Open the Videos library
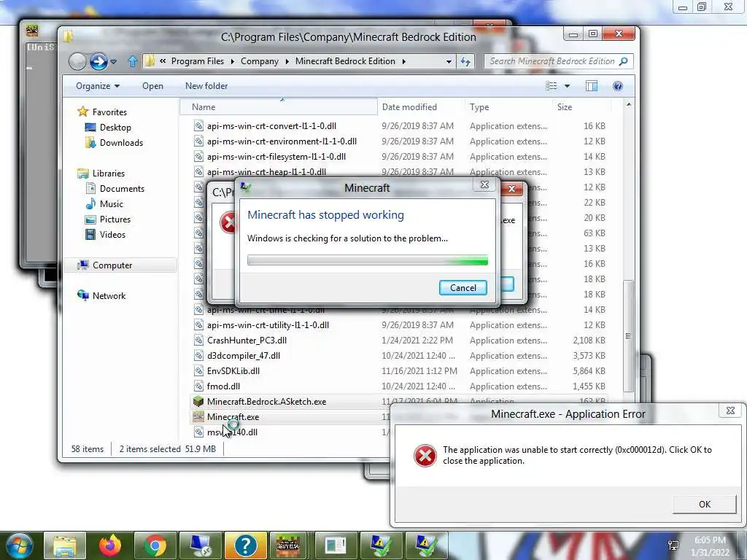The height and width of the screenshot is (560, 747). pos(112,234)
